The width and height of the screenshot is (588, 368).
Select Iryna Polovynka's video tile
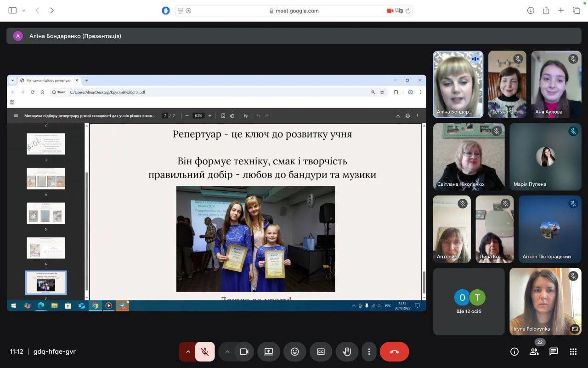pyautogui.click(x=545, y=302)
